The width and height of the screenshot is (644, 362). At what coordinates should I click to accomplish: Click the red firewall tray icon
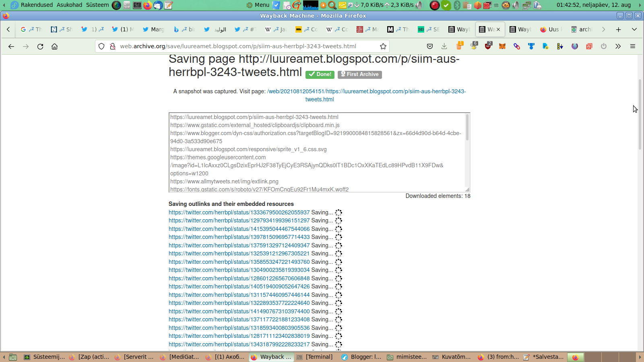click(x=487, y=5)
